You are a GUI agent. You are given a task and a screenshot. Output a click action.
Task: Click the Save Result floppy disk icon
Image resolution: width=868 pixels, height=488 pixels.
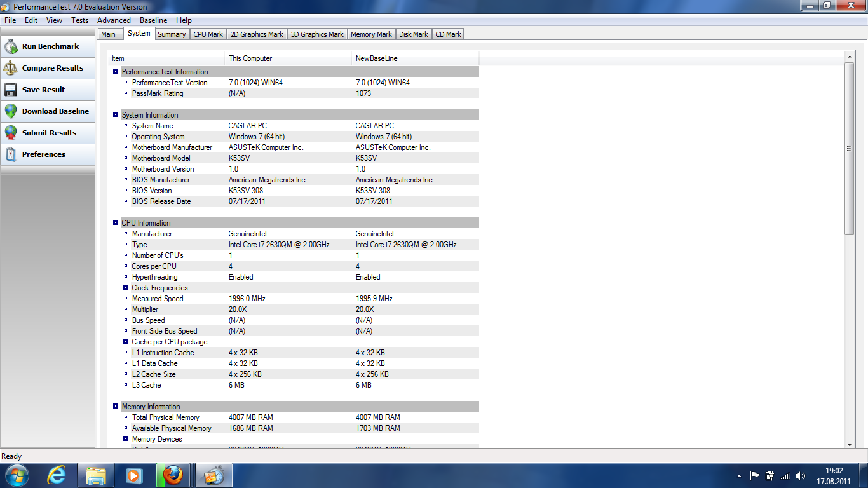pyautogui.click(x=11, y=90)
